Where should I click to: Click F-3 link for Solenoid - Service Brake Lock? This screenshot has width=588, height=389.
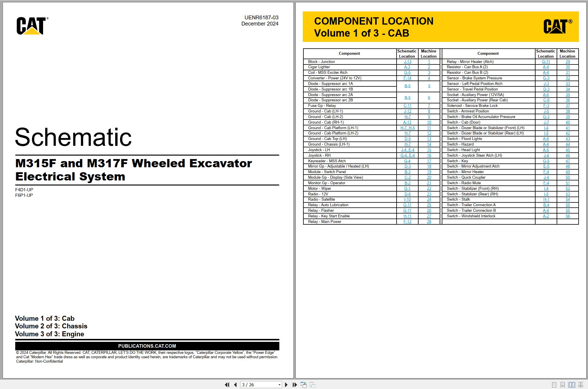546,106
